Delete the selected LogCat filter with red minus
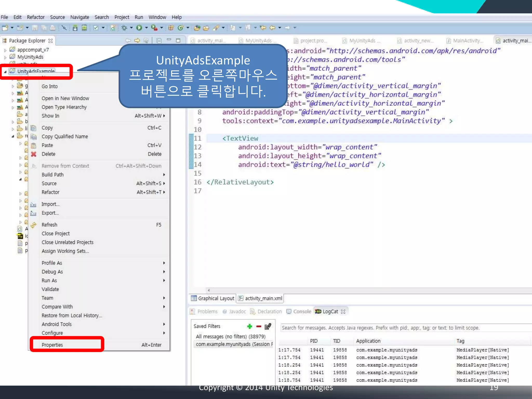 tap(259, 327)
